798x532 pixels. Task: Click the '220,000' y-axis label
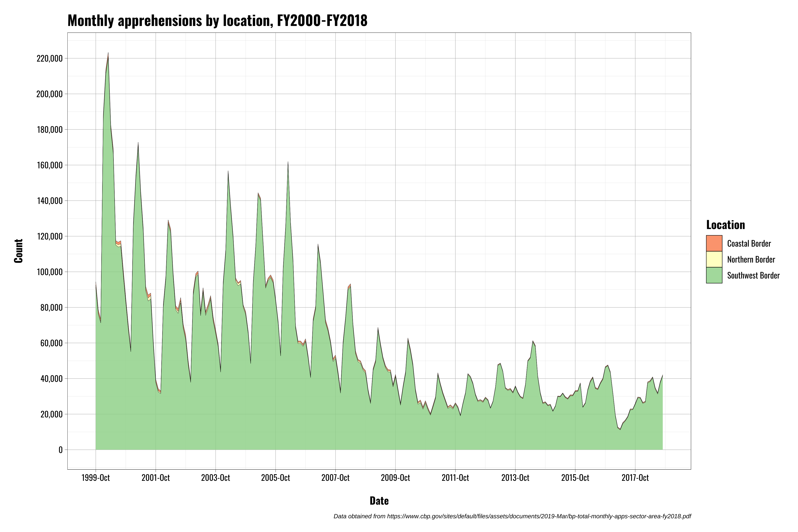[x=49, y=59]
